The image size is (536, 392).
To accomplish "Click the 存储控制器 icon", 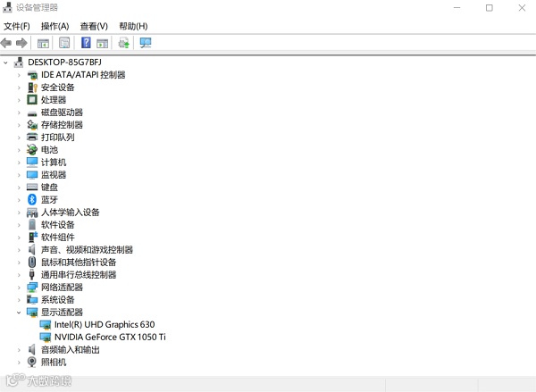I will [32, 125].
